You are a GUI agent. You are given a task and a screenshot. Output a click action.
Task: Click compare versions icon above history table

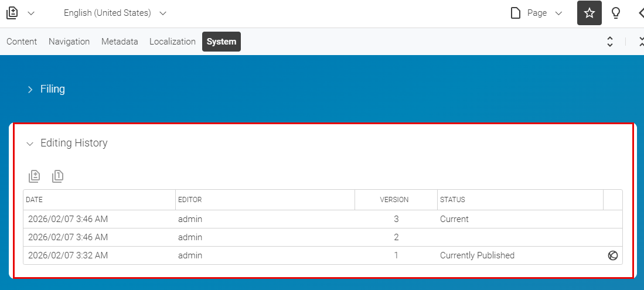pyautogui.click(x=35, y=176)
